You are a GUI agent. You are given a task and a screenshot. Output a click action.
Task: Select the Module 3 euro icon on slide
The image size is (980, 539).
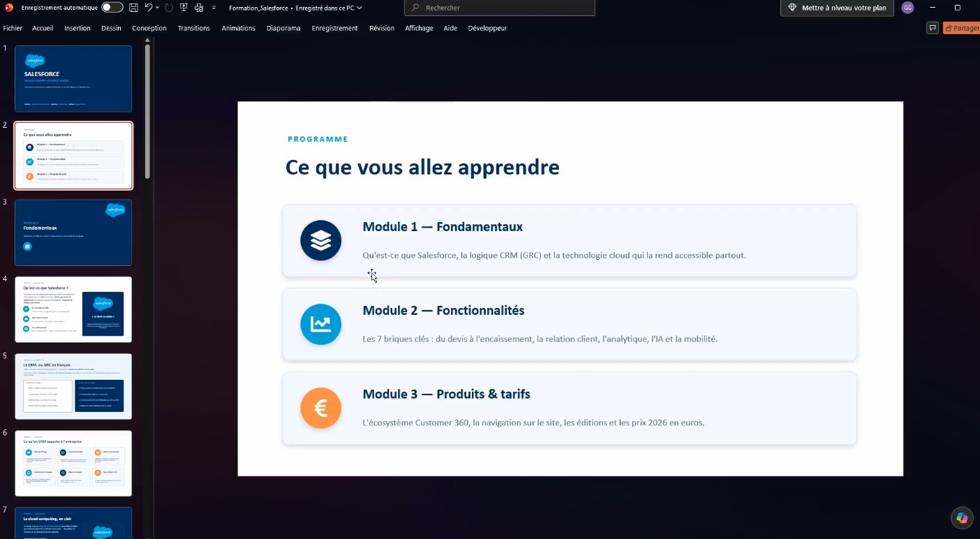coord(321,408)
